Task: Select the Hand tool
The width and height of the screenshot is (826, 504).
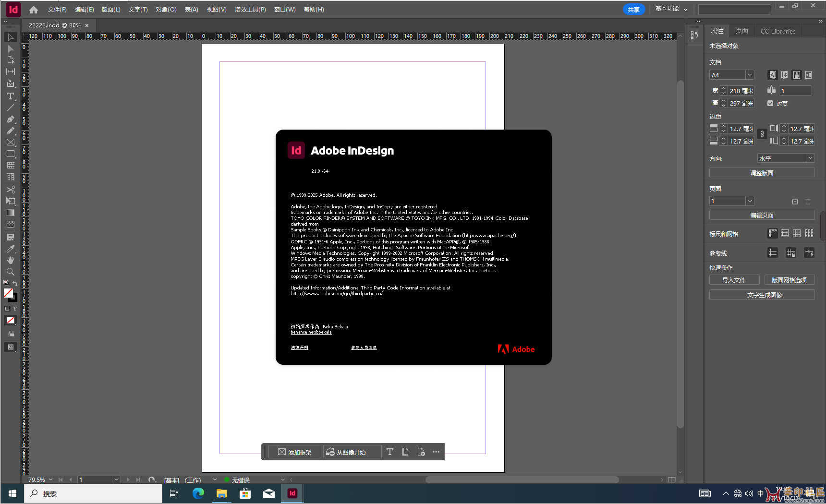Action: (11, 260)
